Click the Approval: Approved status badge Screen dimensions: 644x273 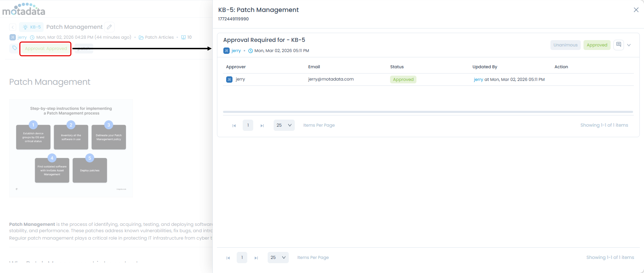click(x=46, y=49)
